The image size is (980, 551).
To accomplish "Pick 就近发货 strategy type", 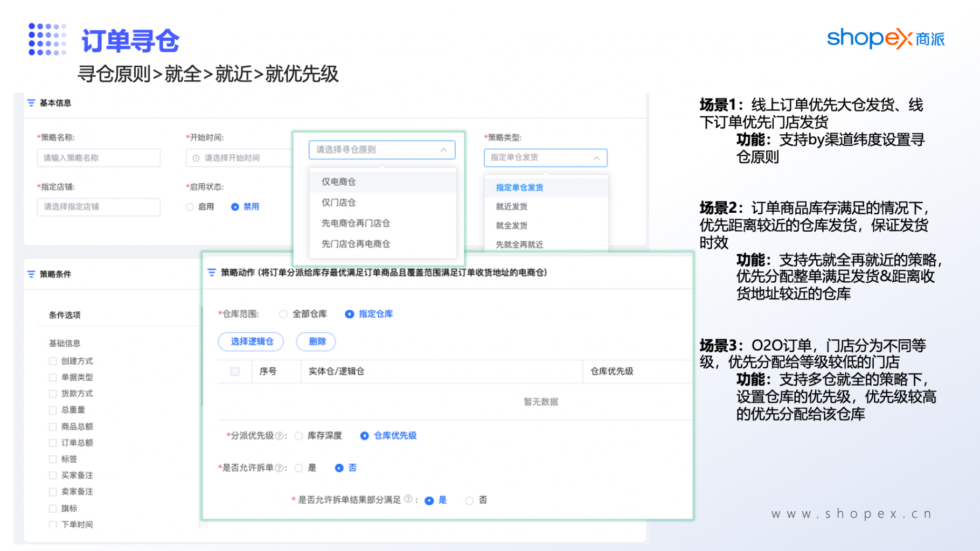I will pyautogui.click(x=546, y=207).
